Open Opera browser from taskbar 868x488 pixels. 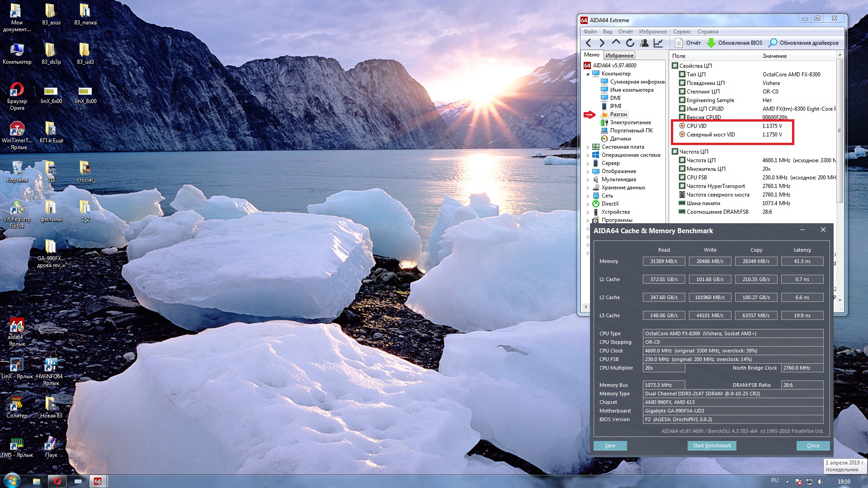(57, 481)
